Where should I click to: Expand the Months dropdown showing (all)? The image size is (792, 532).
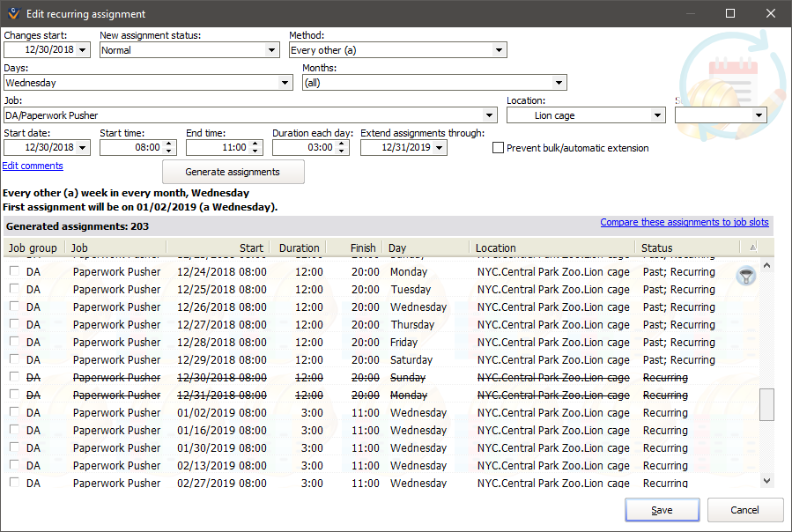click(559, 82)
